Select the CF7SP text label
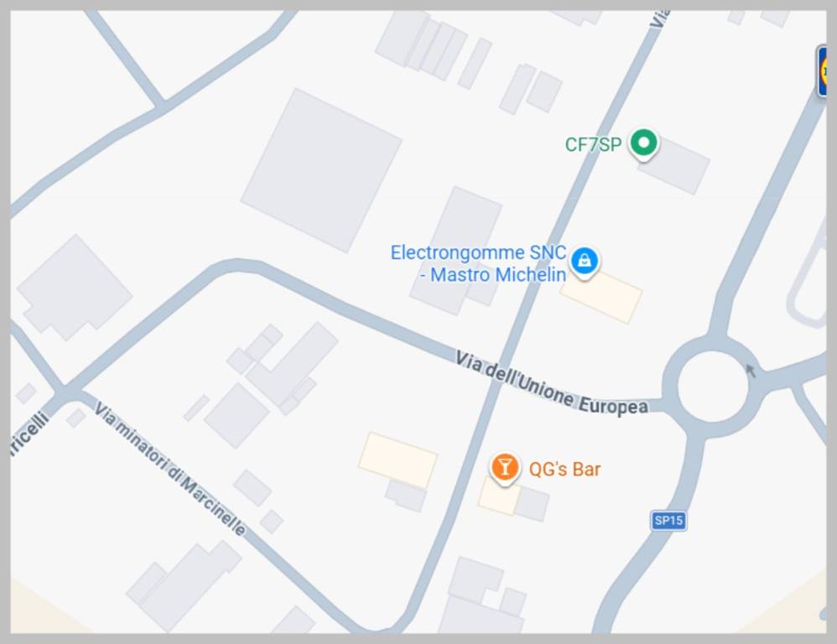 point(593,144)
